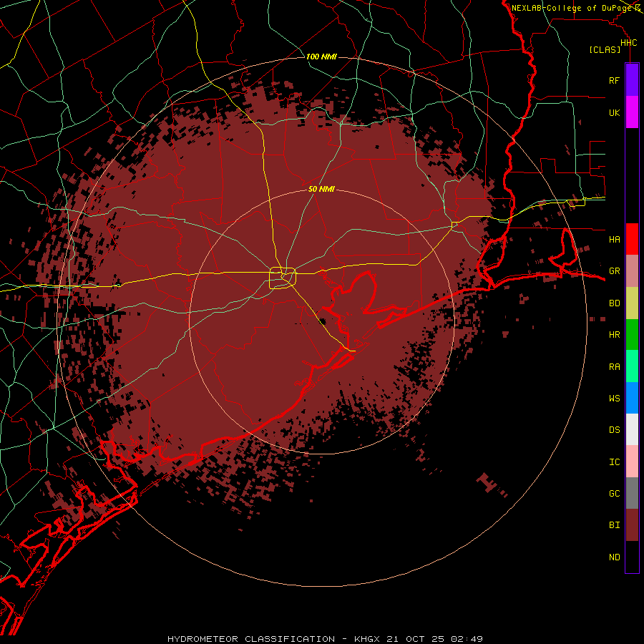644x644 pixels.
Task: Click the RA legend label
Action: 614,367
